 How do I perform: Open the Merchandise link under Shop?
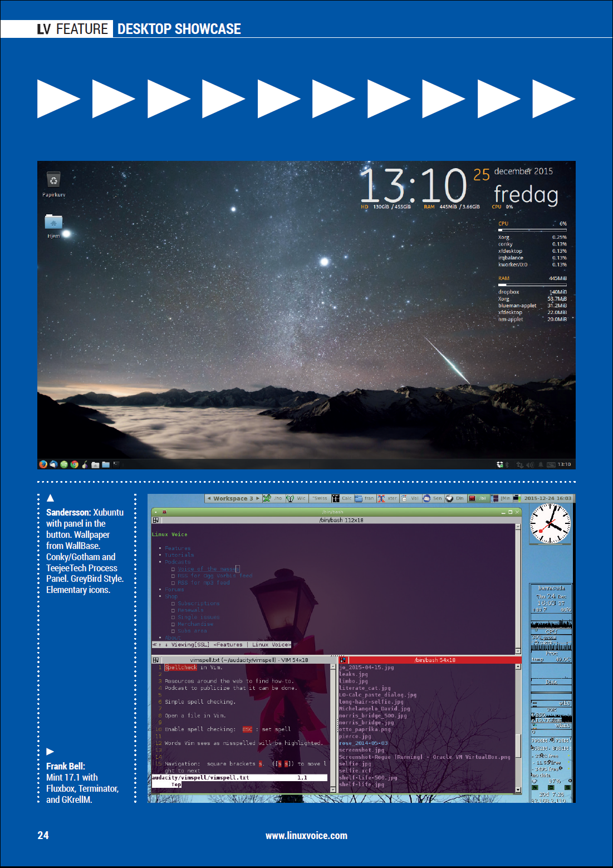point(195,624)
